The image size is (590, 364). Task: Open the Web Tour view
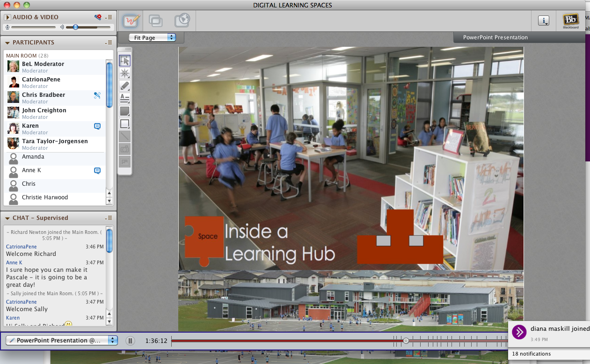click(x=182, y=21)
